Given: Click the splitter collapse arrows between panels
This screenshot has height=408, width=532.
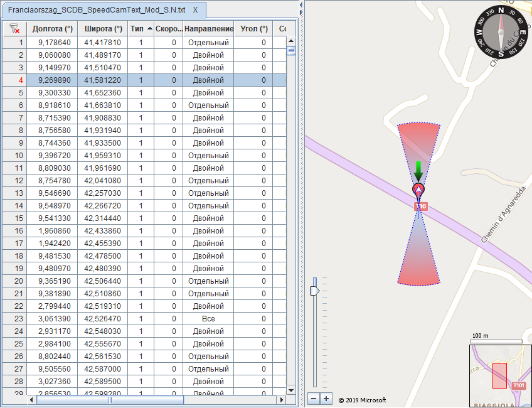Looking at the screenshot, I should 301,9.
